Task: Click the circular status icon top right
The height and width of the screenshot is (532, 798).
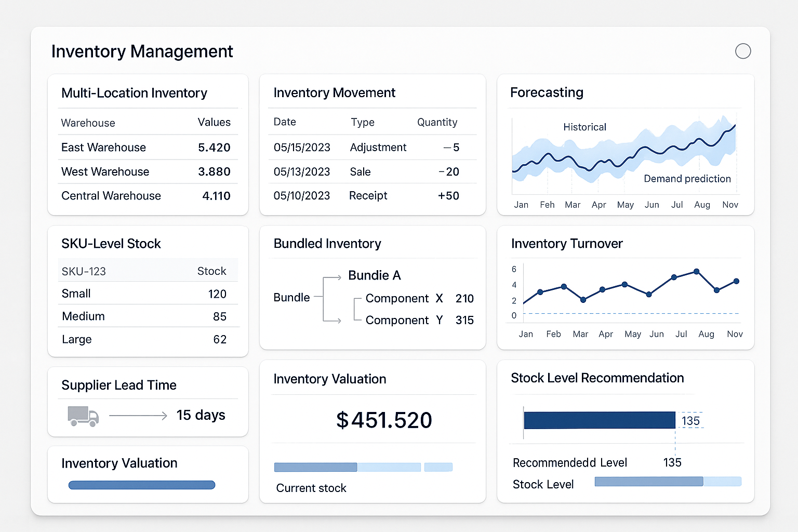Action: tap(743, 51)
